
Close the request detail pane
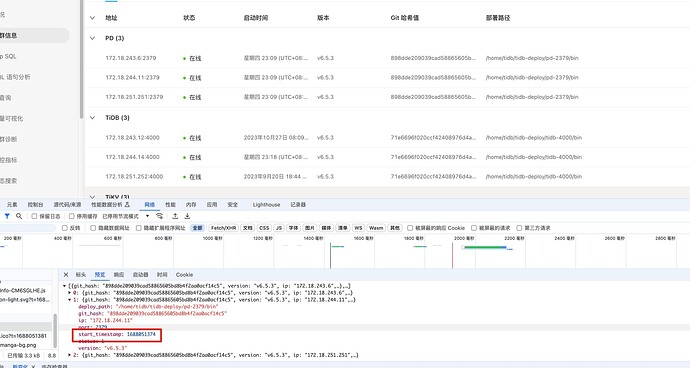(66, 275)
